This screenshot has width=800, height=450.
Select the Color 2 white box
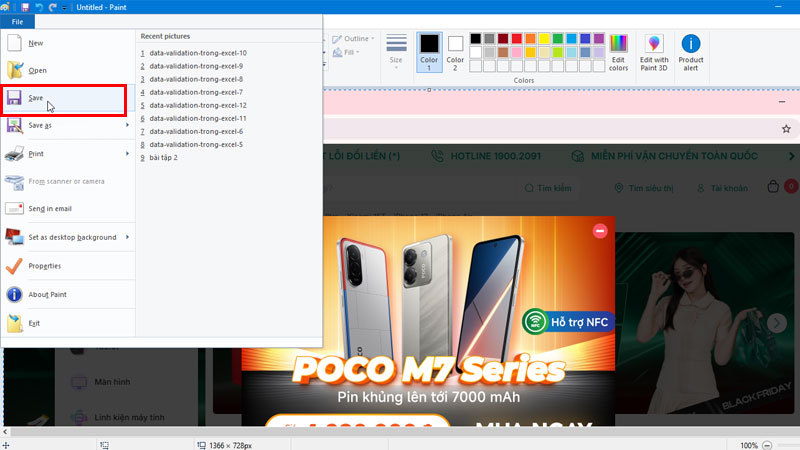456,44
